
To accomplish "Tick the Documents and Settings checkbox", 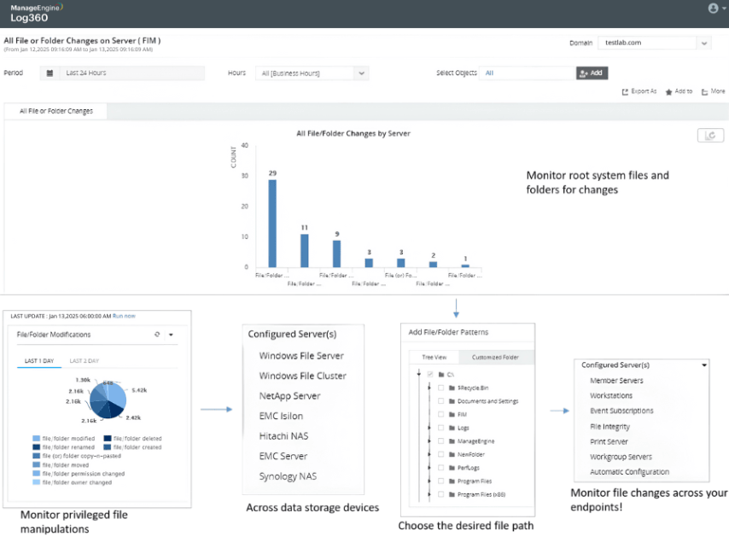I will coord(440,401).
